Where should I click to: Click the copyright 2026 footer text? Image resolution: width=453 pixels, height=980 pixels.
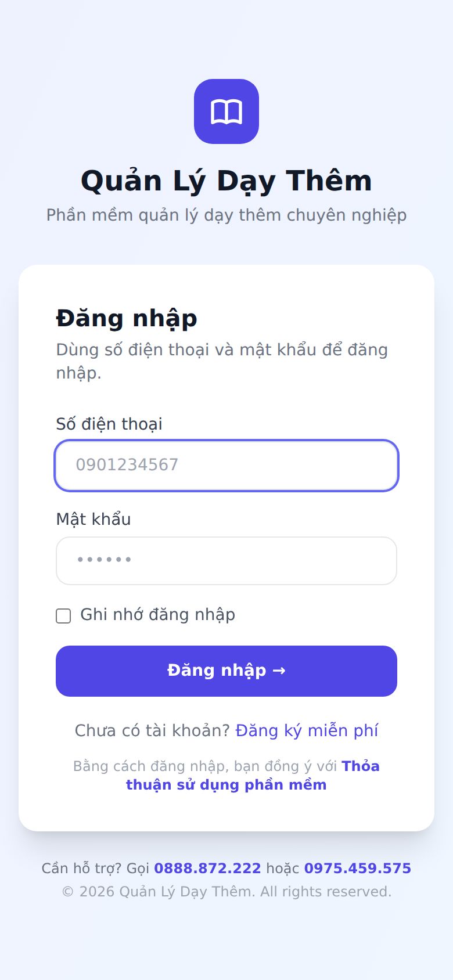(x=227, y=892)
